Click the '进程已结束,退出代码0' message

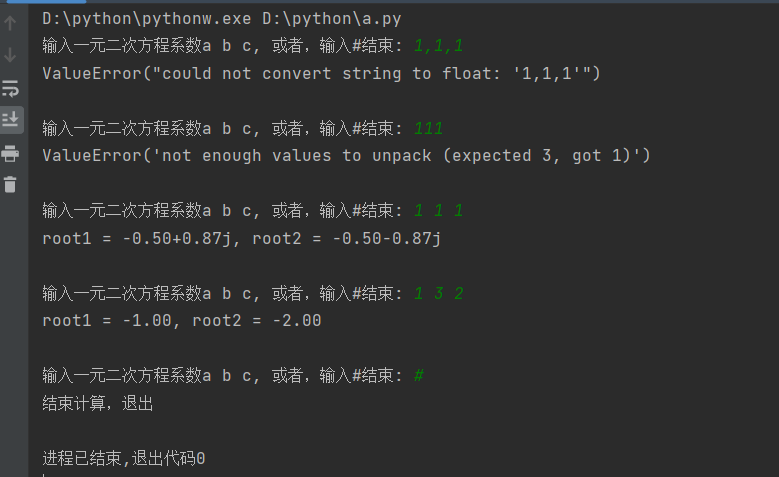click(124, 458)
